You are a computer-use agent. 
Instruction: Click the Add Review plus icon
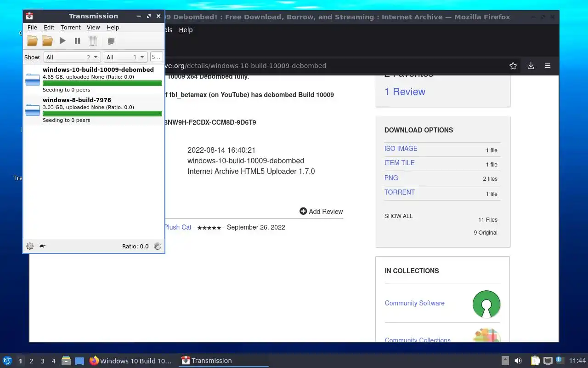click(x=303, y=211)
